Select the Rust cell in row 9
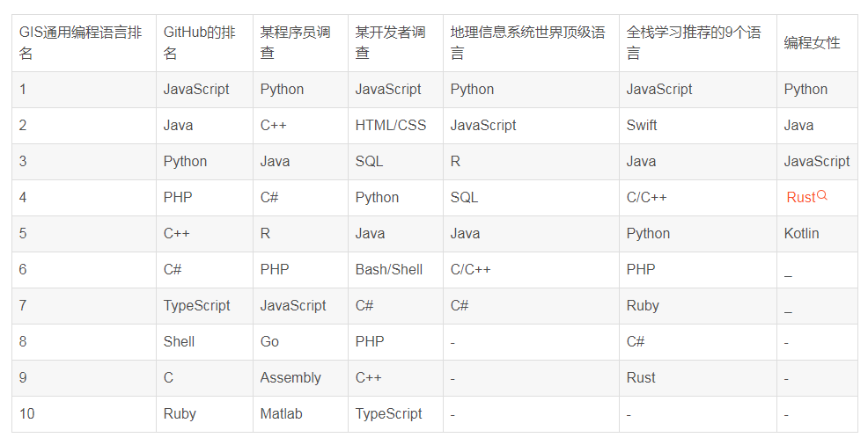868x445 pixels. (697, 378)
